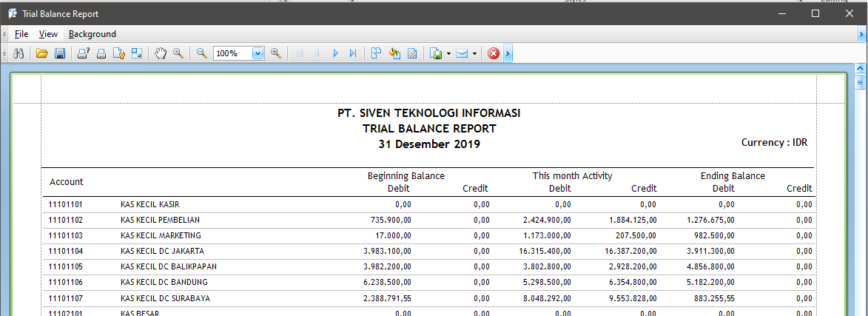This screenshot has height=316, width=868.
Task: Go to the First Page
Action: click(300, 53)
